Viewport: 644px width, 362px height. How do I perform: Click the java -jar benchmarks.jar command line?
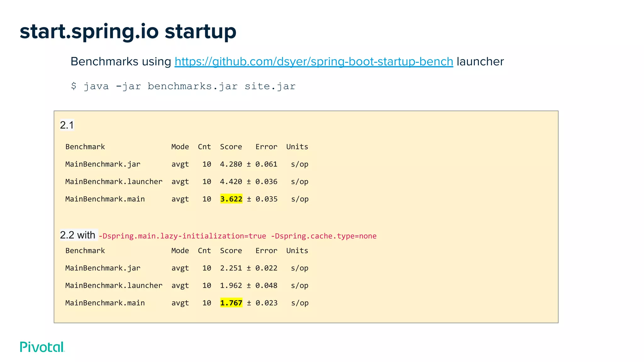coord(183,86)
